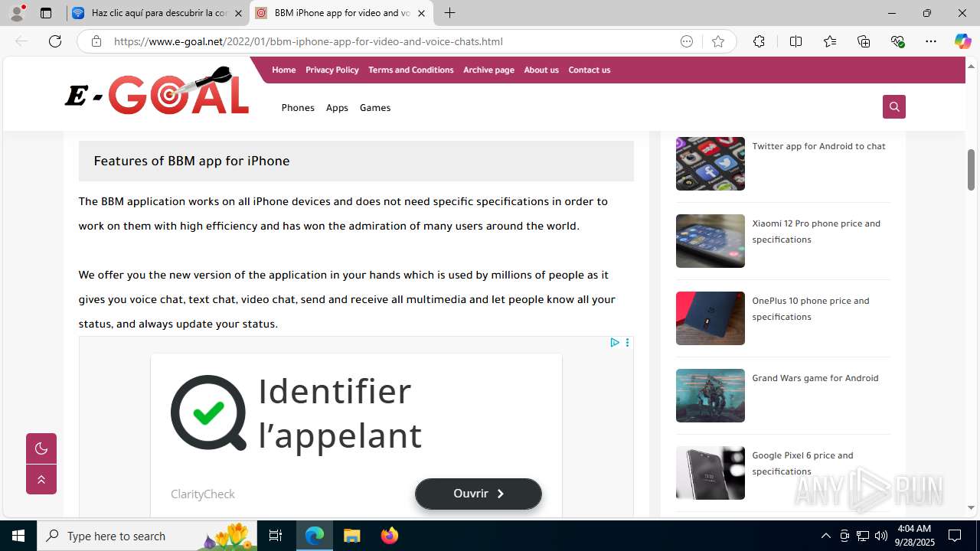Click scrollbar down arrow
This screenshot has width=980, height=551.
pyautogui.click(x=971, y=507)
